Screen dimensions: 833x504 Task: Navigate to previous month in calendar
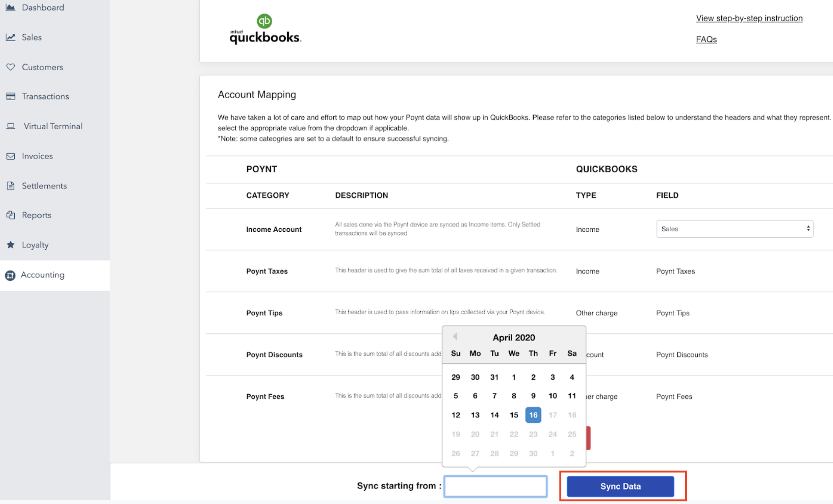click(454, 337)
